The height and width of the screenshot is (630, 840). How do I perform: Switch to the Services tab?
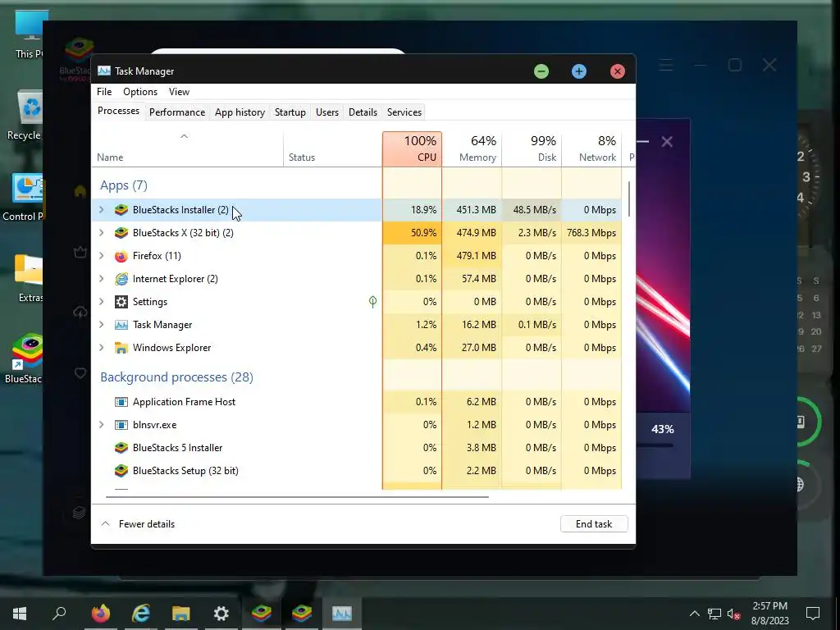coord(404,112)
